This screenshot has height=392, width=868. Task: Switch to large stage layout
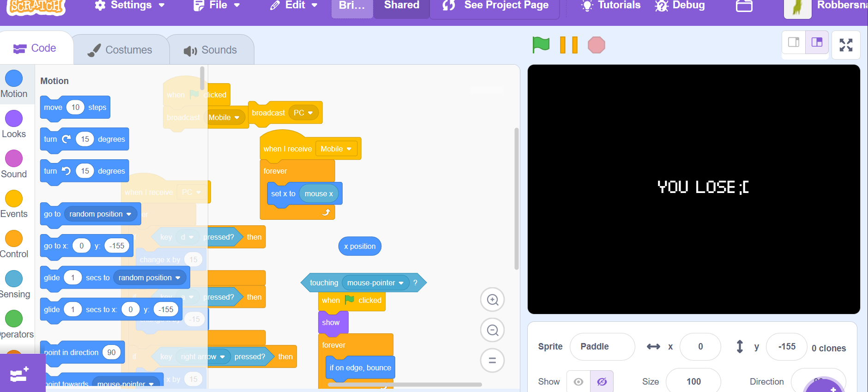pos(817,42)
